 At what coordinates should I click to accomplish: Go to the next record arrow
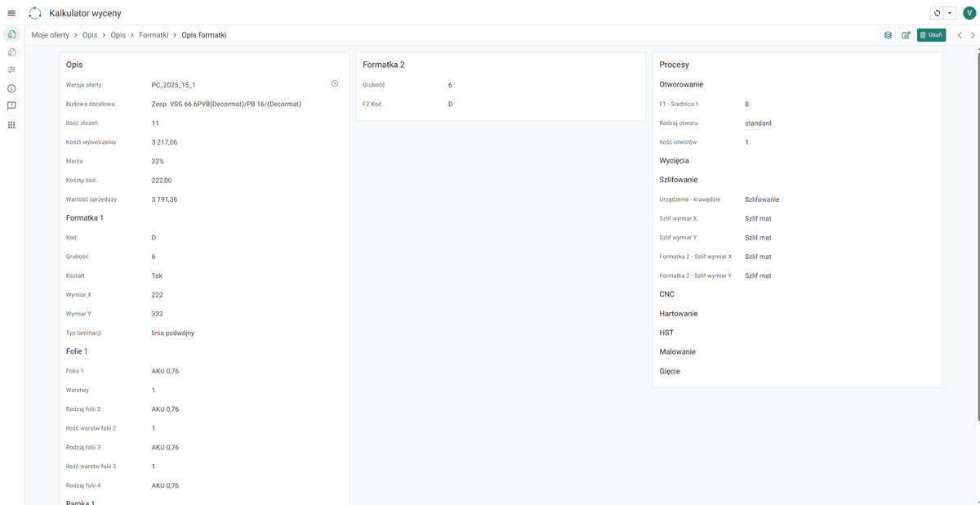[973, 35]
